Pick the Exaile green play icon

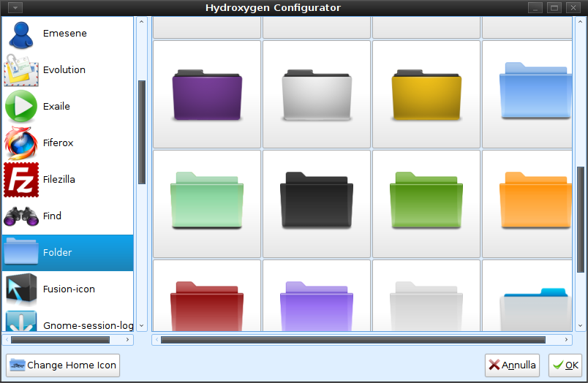pos(21,107)
